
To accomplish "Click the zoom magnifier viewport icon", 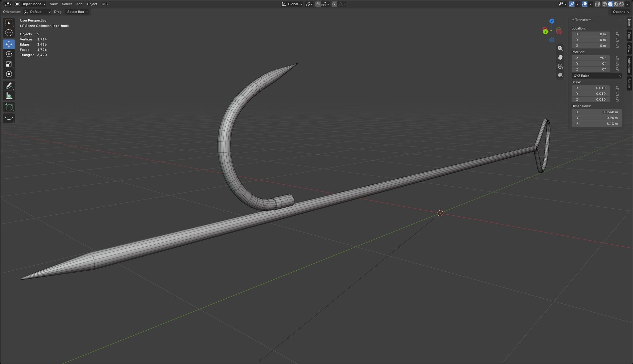I will [560, 48].
